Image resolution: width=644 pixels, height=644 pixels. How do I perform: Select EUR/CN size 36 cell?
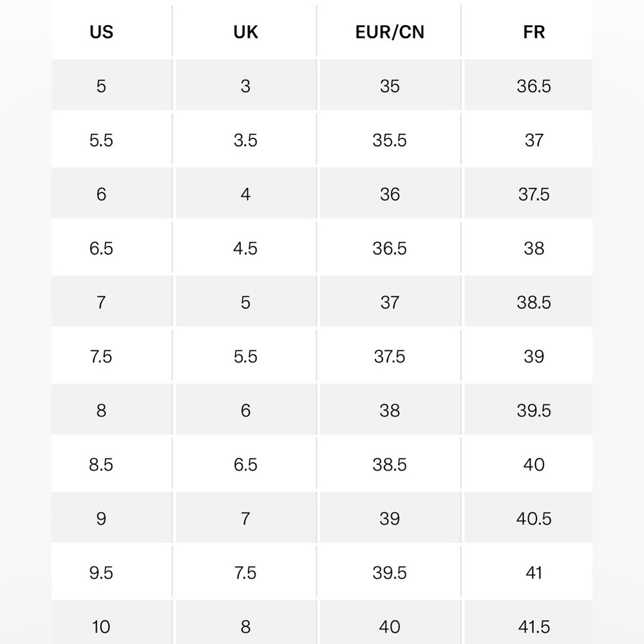[390, 193]
